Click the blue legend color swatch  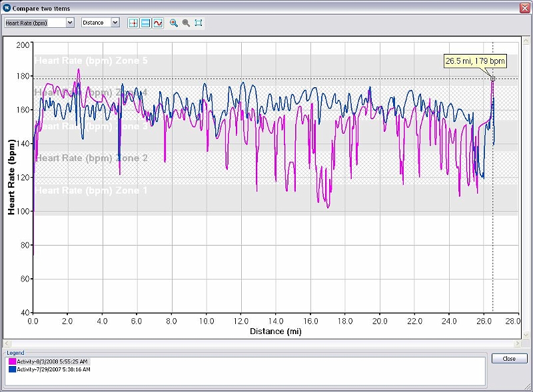point(12,369)
